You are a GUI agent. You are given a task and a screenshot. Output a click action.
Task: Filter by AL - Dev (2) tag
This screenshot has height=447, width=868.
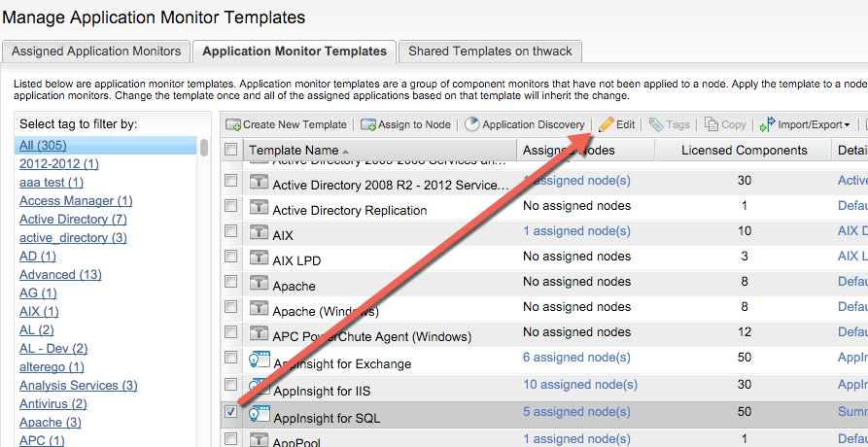tap(53, 349)
